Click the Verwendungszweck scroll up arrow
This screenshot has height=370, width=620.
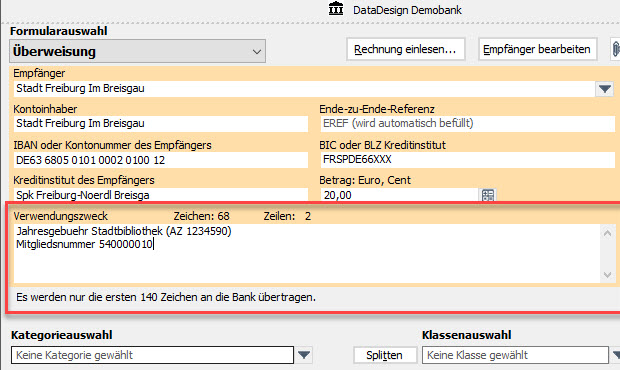pos(607,233)
